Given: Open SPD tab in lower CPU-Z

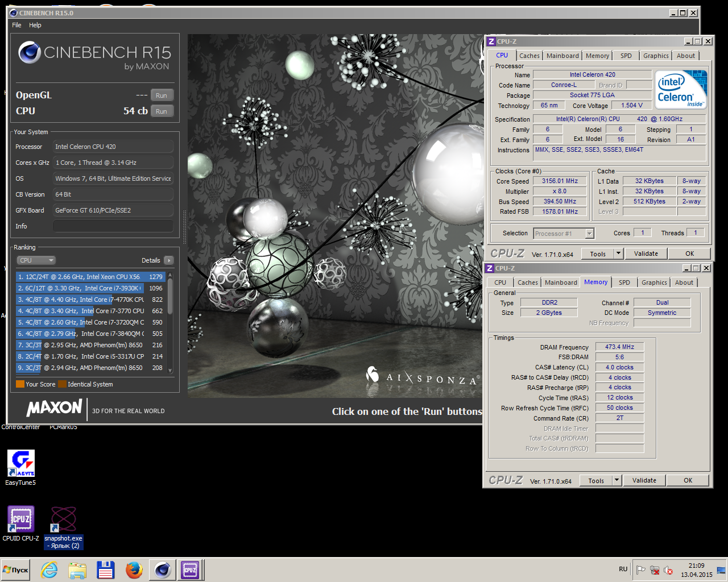Looking at the screenshot, I should (x=624, y=282).
